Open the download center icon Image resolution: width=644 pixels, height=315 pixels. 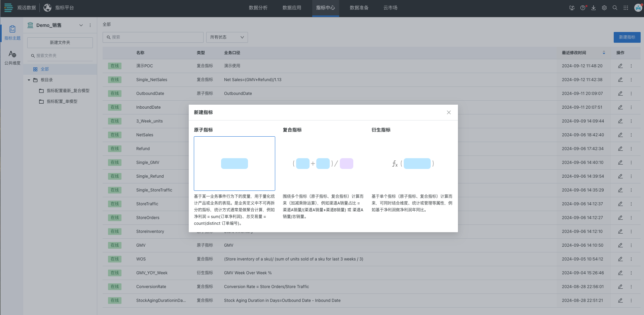click(x=593, y=7)
